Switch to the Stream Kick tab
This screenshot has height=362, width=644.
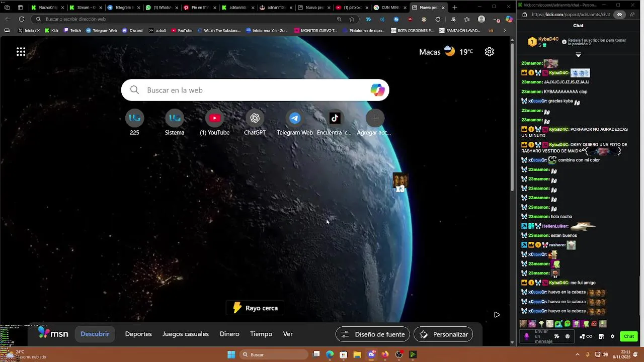pyautogui.click(x=85, y=8)
